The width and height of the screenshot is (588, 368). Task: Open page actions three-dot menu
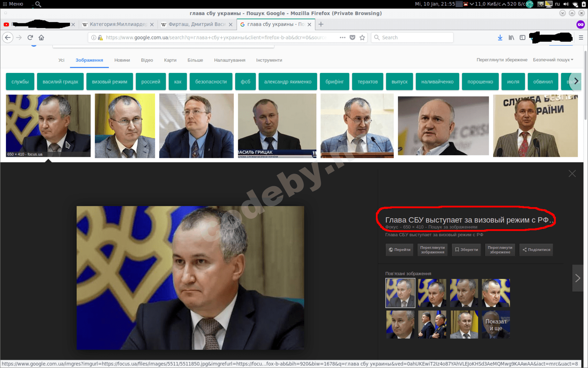tap(343, 38)
